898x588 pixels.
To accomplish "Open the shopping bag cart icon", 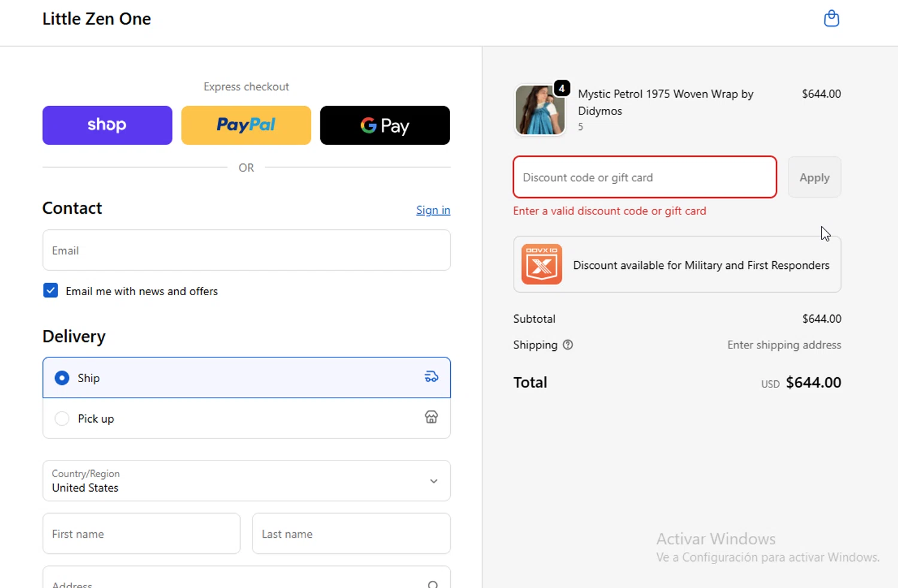I will click(x=832, y=19).
